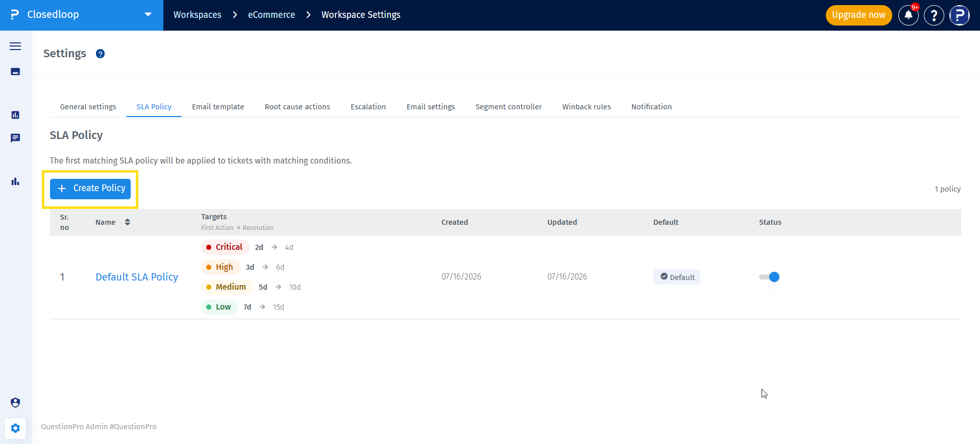Switch to the General settings tab
980x444 pixels.
(88, 107)
